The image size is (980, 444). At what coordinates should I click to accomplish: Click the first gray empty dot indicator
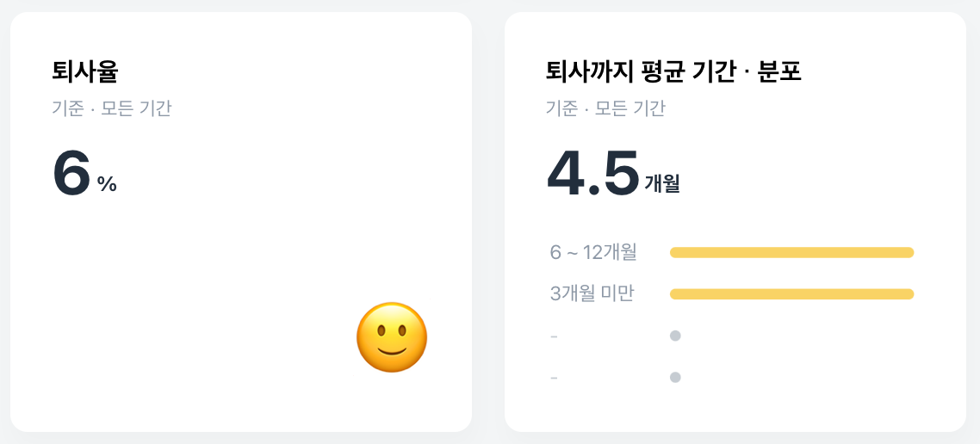pos(675,336)
